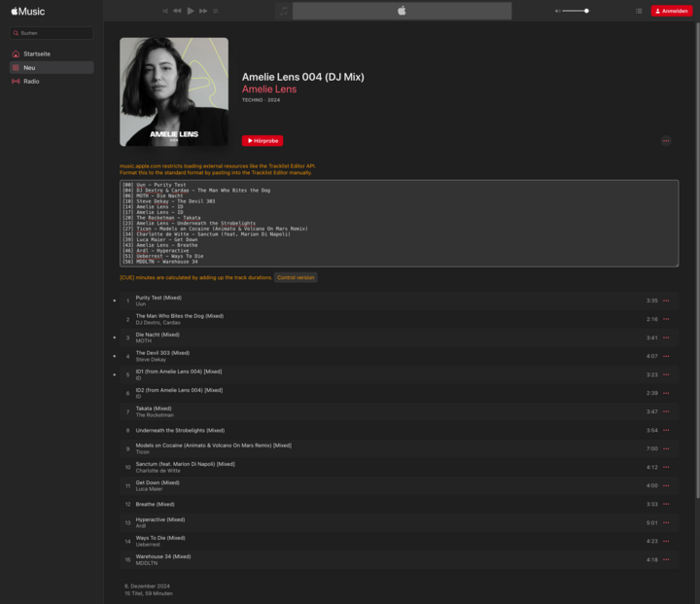Open options for ID2 track
The image size is (700, 604).
click(666, 393)
